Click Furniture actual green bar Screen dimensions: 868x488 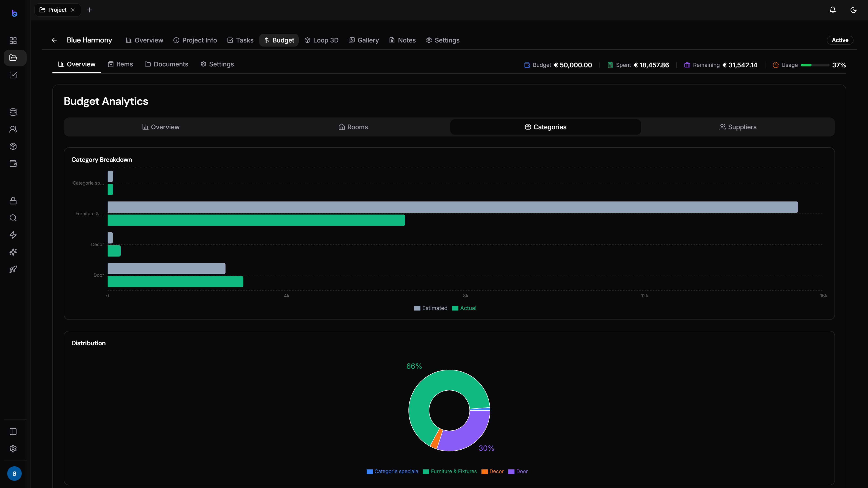click(x=256, y=220)
